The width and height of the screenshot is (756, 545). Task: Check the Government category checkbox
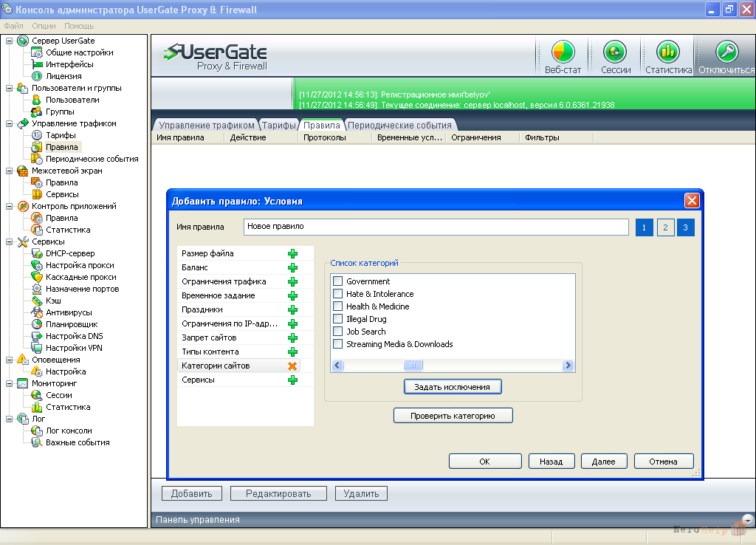coord(338,281)
